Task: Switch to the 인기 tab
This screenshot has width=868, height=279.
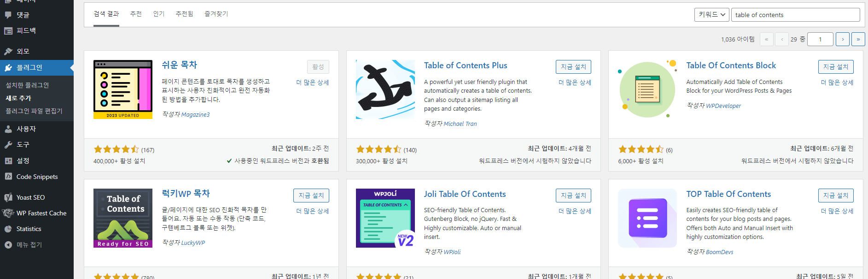Action: [159, 14]
